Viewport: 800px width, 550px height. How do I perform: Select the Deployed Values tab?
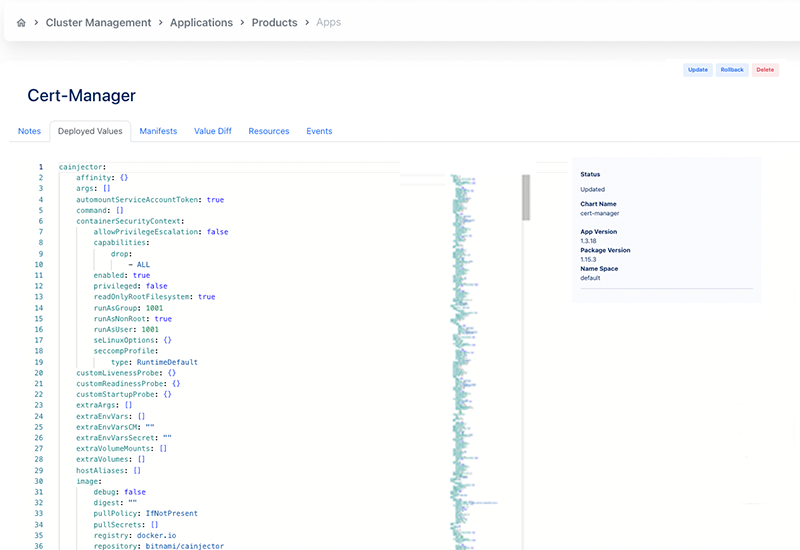click(x=90, y=131)
